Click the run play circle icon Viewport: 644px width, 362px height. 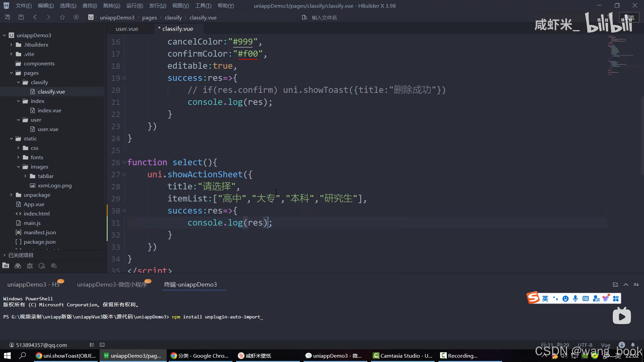pos(76,17)
